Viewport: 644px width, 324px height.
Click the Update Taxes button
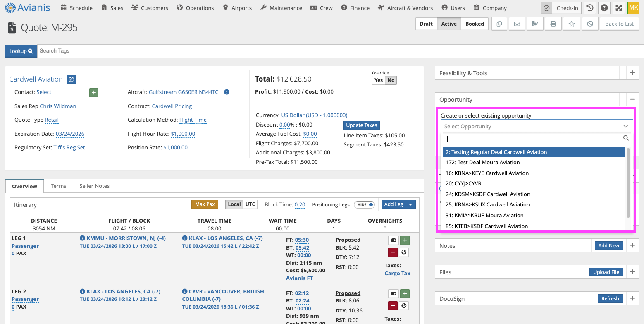(x=361, y=125)
